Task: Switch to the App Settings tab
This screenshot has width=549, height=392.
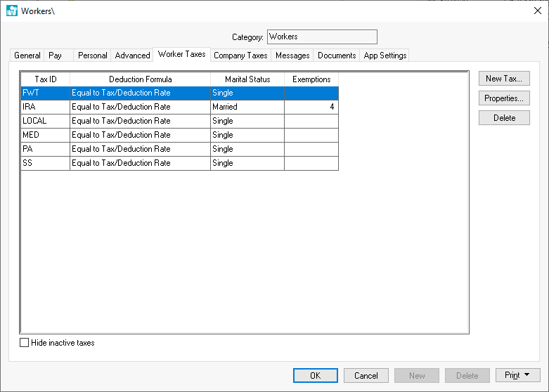Action: (x=385, y=55)
